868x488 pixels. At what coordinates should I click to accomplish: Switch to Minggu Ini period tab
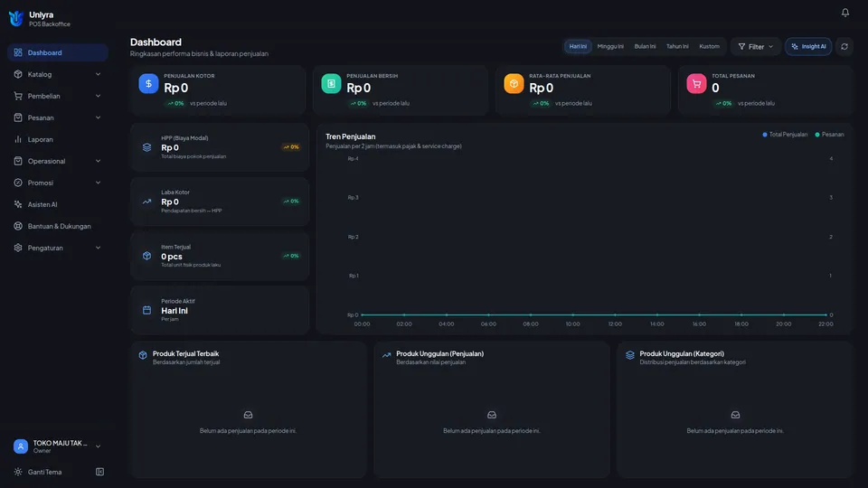click(610, 46)
